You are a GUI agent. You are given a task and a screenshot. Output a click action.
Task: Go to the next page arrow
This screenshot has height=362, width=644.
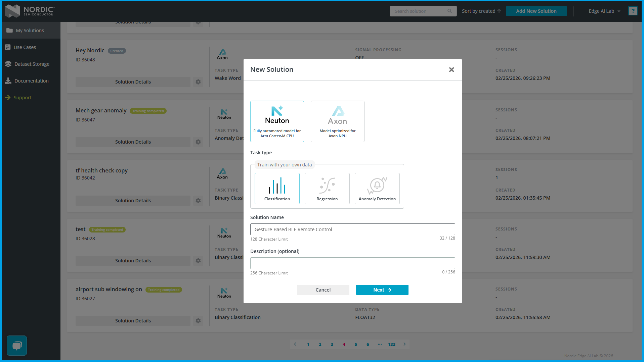(x=404, y=344)
